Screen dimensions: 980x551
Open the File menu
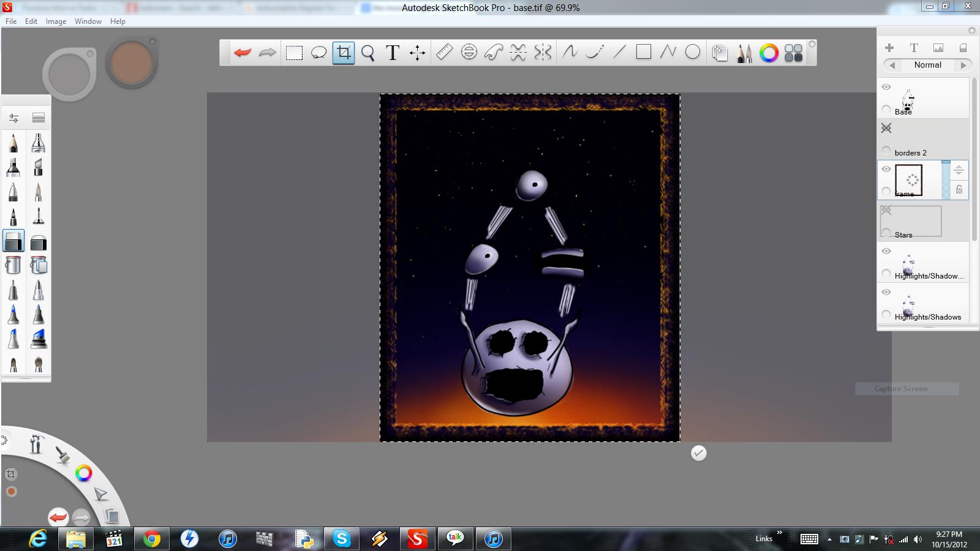pyautogui.click(x=11, y=21)
